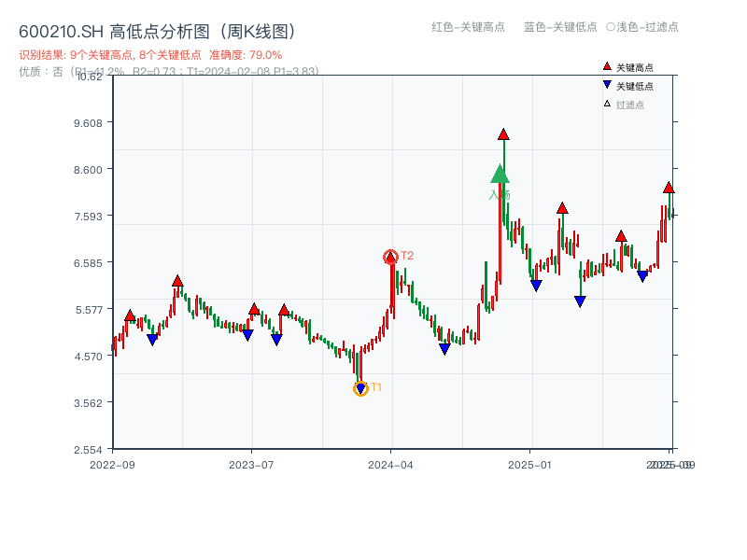Click the rightmost red triangle above the last candle
Image resolution: width=747 pixels, height=560 pixels.
[x=669, y=188]
